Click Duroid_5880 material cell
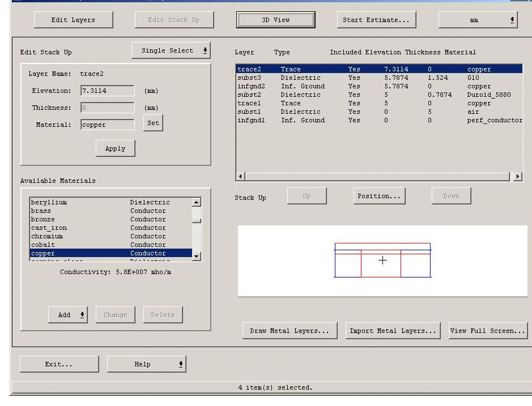Image resolution: width=532 pixels, height=406 pixels. click(489, 95)
